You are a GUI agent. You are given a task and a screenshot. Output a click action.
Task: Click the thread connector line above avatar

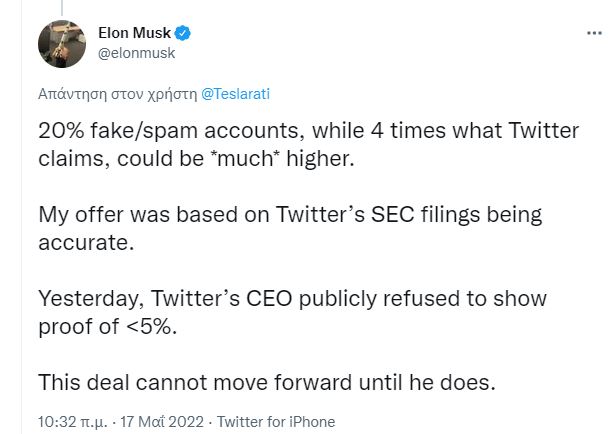pyautogui.click(x=60, y=7)
